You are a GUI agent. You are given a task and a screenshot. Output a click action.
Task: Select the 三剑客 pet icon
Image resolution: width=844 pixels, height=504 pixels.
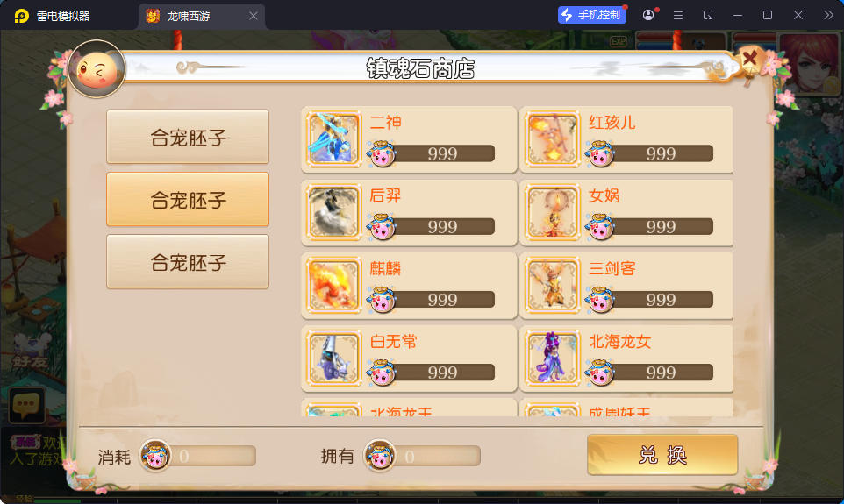552,285
